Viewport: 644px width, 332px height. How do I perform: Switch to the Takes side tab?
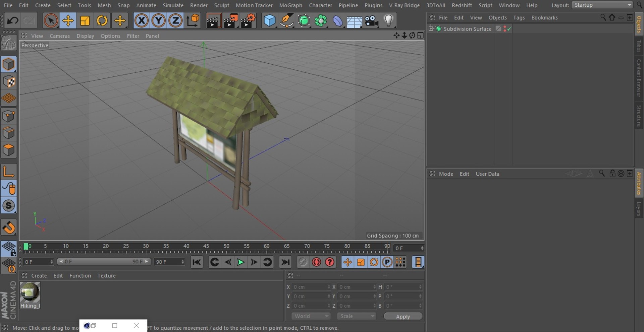coord(639,46)
